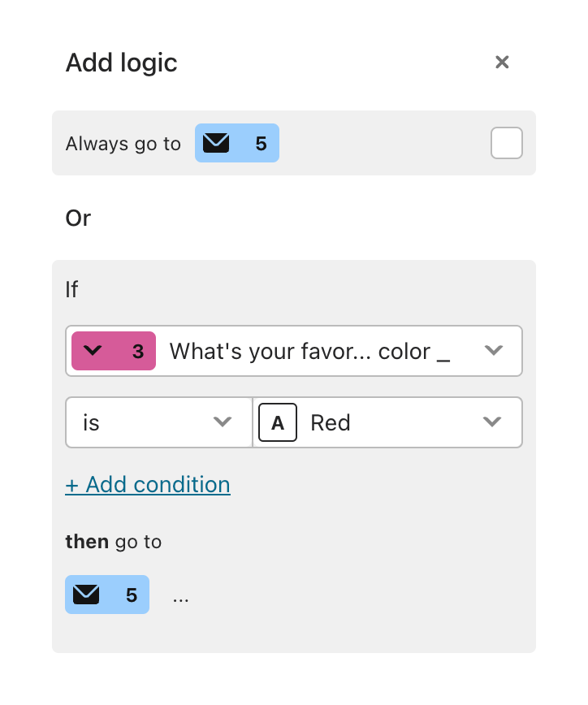Close the Add logic dialog
Screen dimensions: 588x705
502,62
